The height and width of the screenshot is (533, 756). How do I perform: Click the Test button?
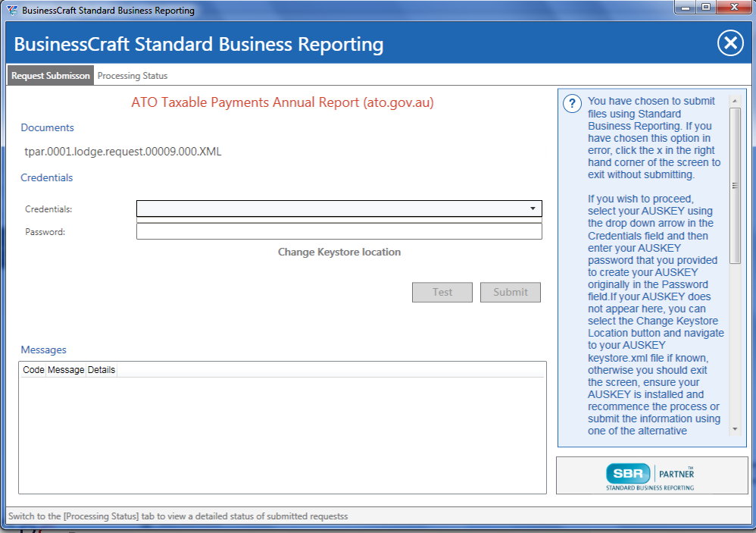(x=442, y=293)
